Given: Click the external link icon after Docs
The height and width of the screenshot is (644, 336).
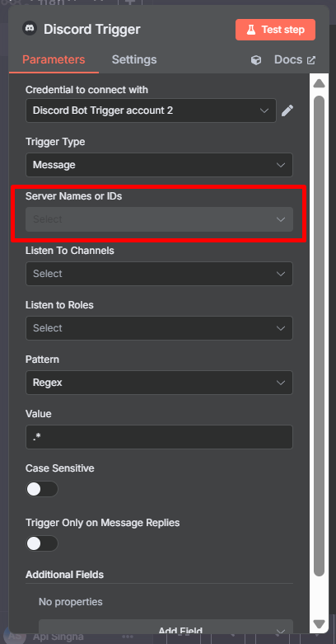Looking at the screenshot, I should pyautogui.click(x=311, y=60).
